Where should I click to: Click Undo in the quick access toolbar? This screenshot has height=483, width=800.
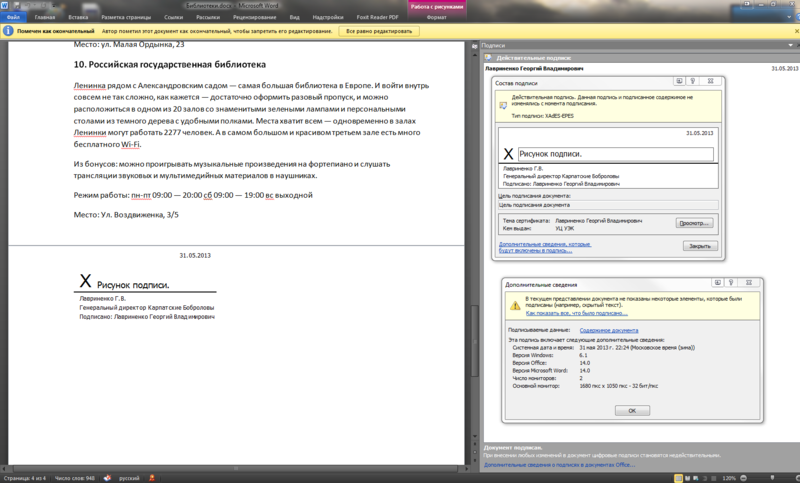point(28,5)
